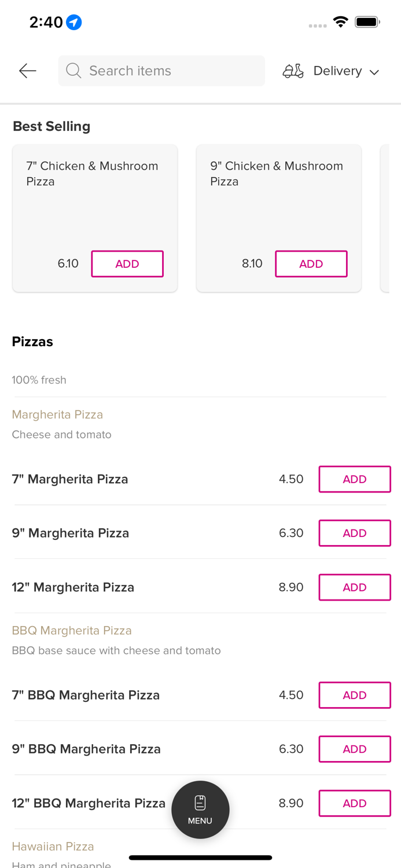
Task: Click the Search items input field
Action: (161, 71)
